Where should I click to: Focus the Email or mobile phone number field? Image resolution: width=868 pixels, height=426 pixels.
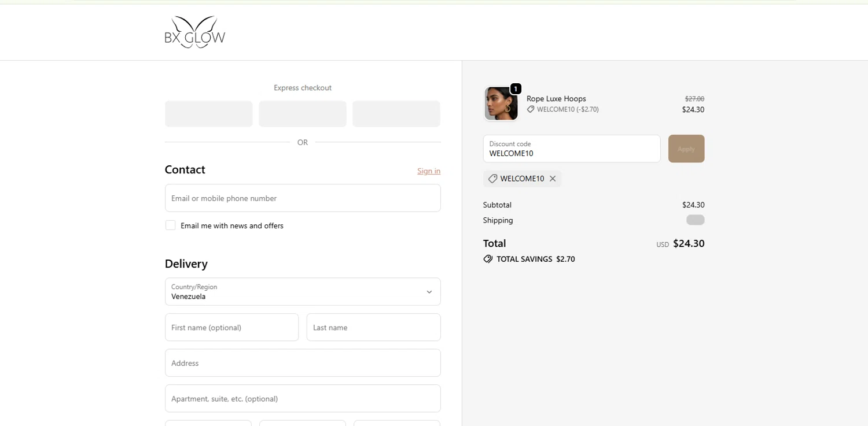(x=302, y=198)
